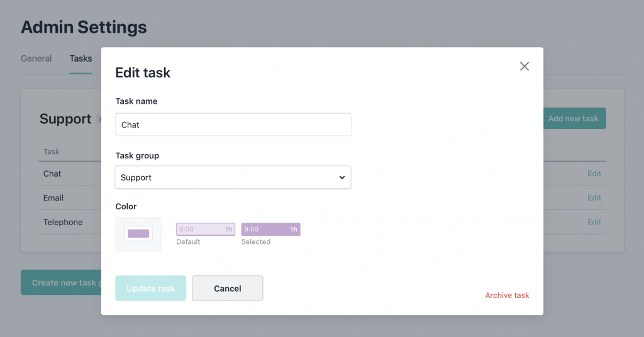Open the purple color swatch picker
Screen dimensions: 644x337
[x=138, y=234]
